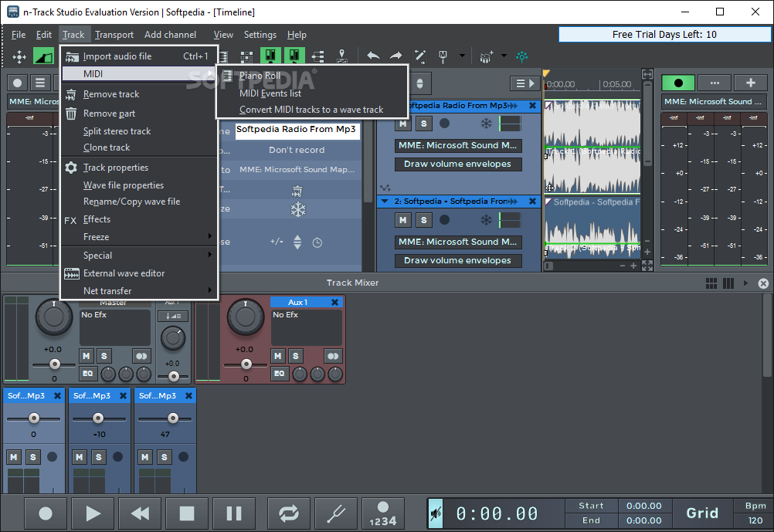Adjust the Master channel volume slider

pos(55,364)
